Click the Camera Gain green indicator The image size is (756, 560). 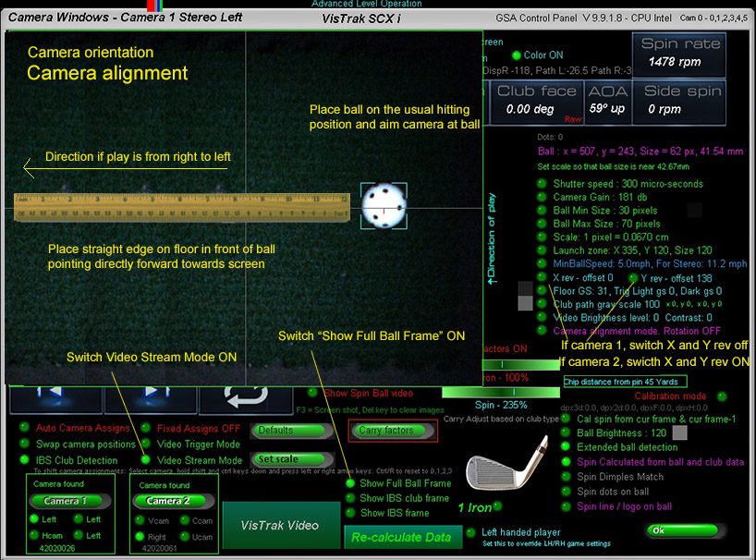[542, 197]
